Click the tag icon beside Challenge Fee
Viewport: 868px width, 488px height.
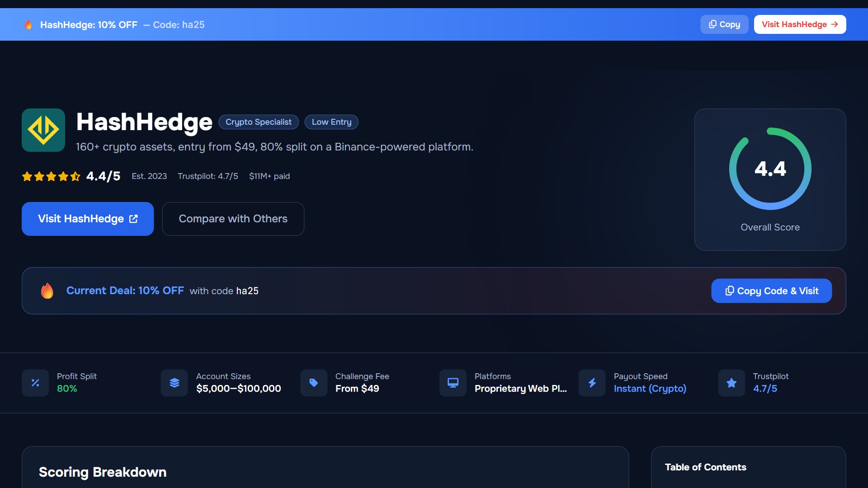[x=314, y=383]
